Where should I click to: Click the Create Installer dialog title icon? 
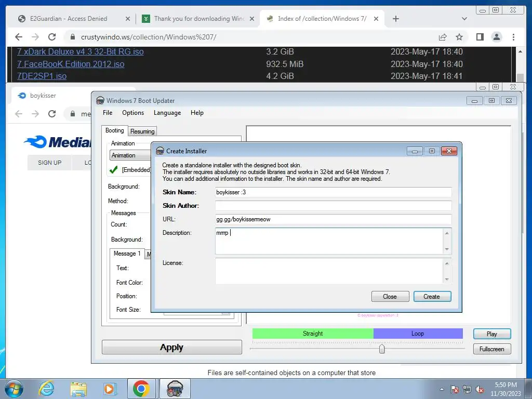coord(160,151)
